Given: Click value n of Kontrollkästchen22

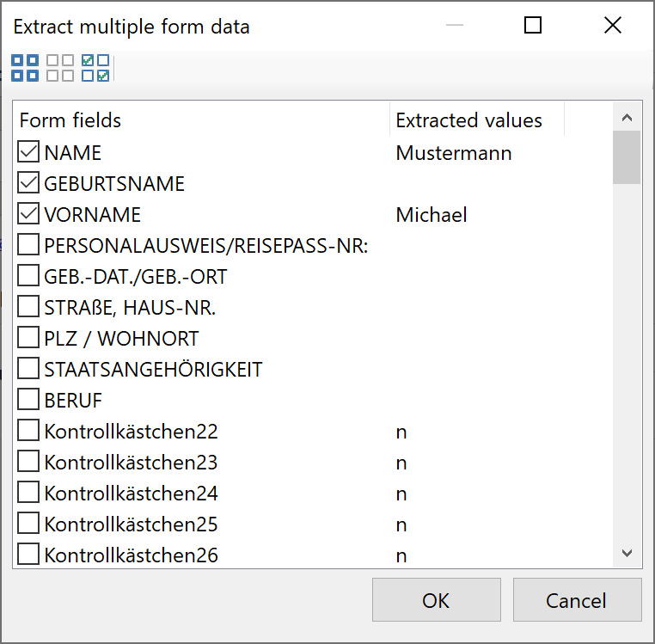Looking at the screenshot, I should [401, 432].
